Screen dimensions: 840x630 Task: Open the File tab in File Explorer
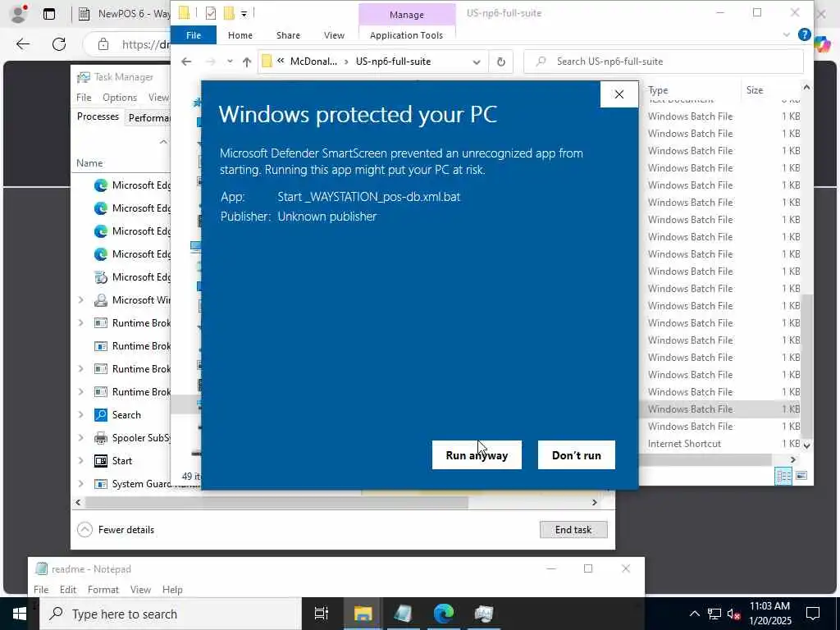pos(194,35)
